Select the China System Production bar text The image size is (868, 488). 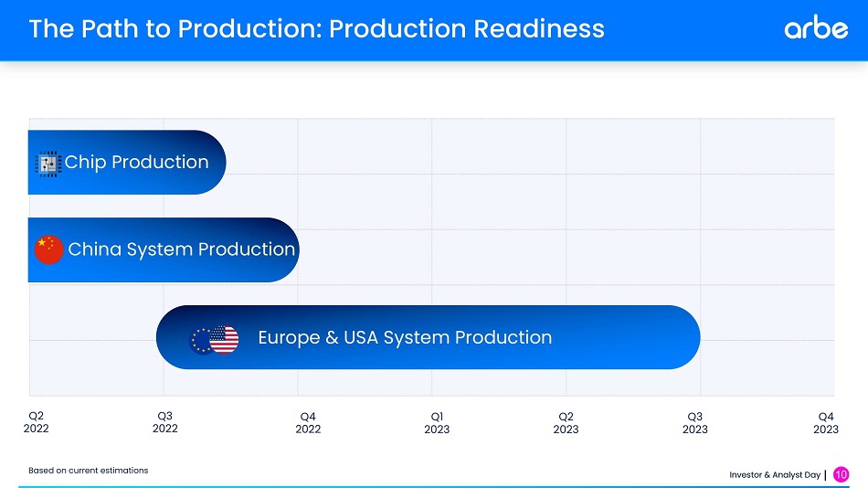[x=181, y=249]
